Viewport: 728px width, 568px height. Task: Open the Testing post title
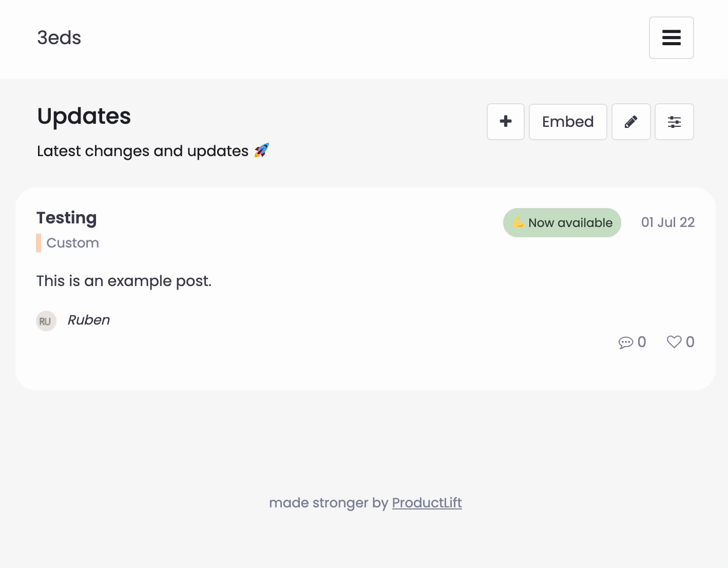coord(67,218)
